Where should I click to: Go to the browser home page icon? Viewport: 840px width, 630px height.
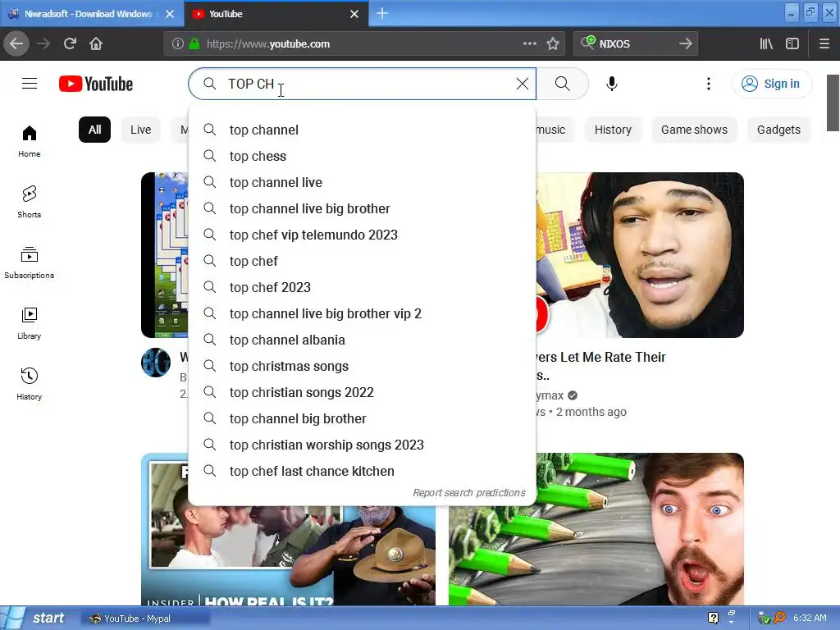(x=96, y=43)
